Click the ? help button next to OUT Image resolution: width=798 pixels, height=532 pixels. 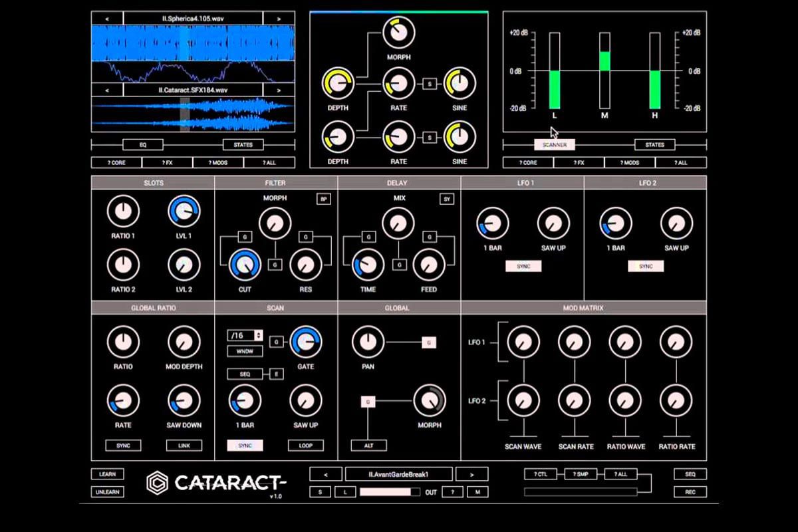pos(453,492)
